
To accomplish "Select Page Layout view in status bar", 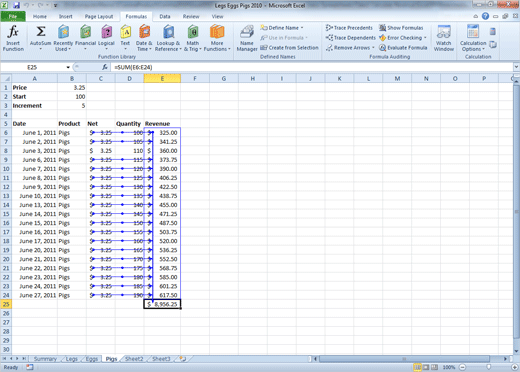I will click(x=426, y=367).
